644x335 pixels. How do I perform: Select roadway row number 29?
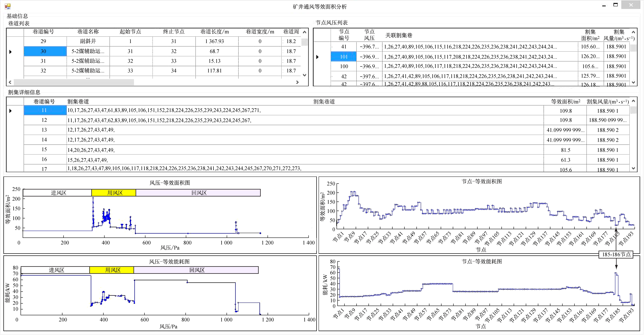click(x=43, y=41)
